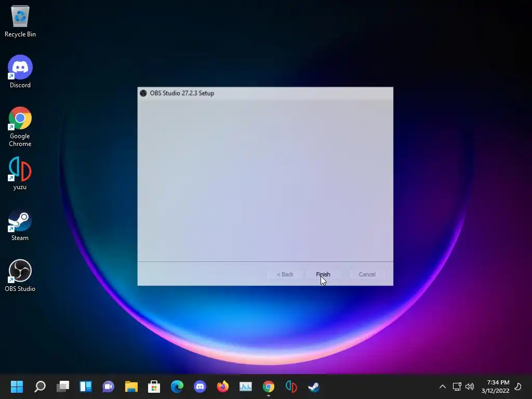The height and width of the screenshot is (399, 532).
Task: Launch Firefox from taskbar
Action: pos(223,387)
